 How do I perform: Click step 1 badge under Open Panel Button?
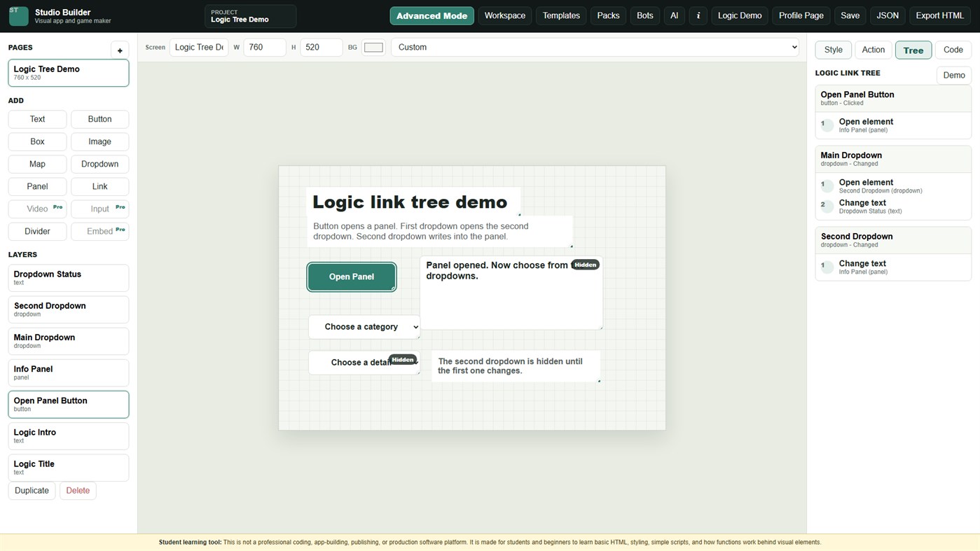pos(827,125)
